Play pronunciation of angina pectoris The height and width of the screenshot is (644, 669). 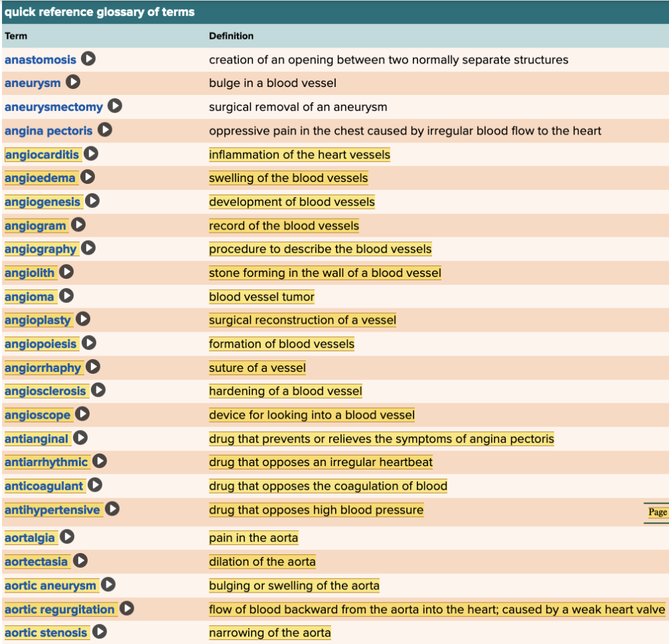click(104, 130)
